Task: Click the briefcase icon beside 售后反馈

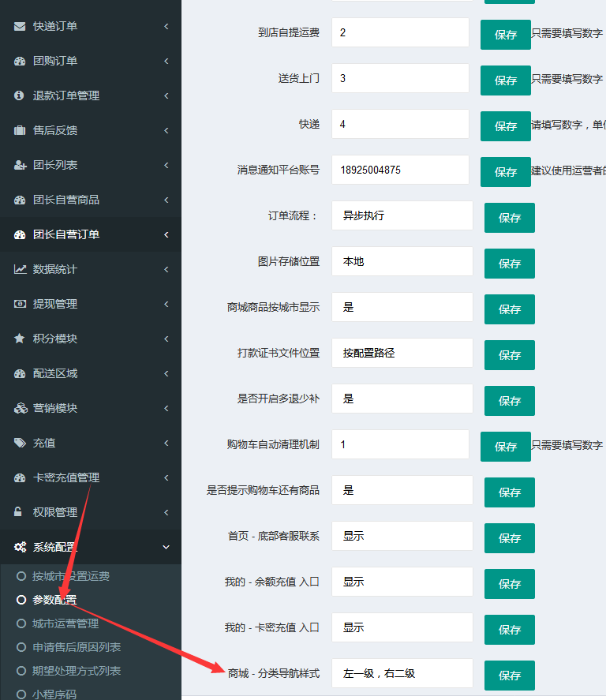Action: click(20, 130)
